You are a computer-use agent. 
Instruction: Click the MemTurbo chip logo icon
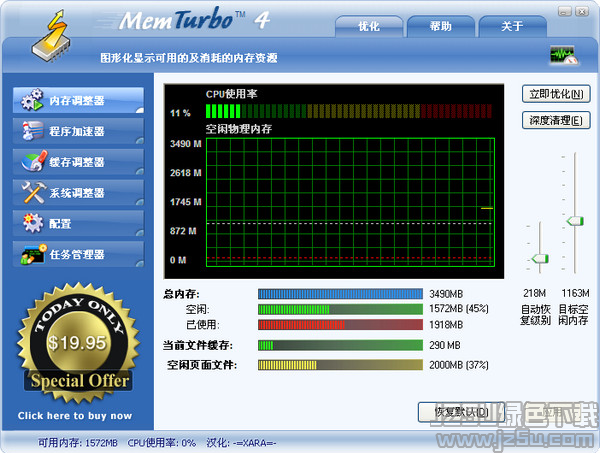coord(52,36)
